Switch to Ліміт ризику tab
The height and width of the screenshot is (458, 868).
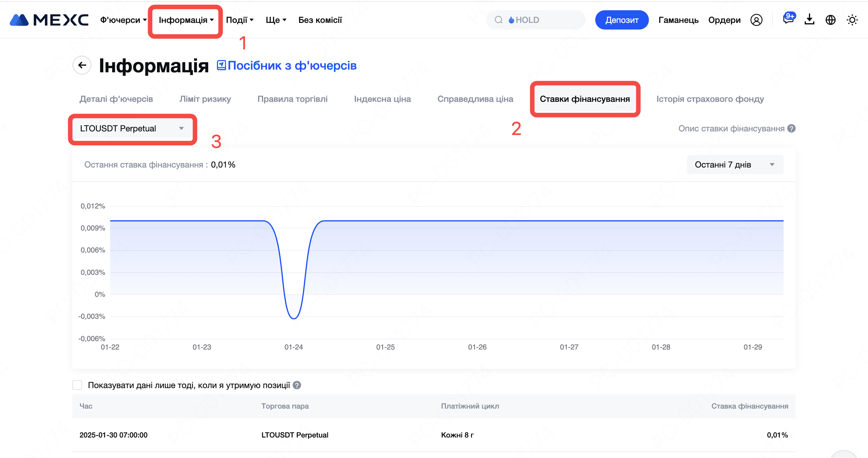pyautogui.click(x=205, y=99)
